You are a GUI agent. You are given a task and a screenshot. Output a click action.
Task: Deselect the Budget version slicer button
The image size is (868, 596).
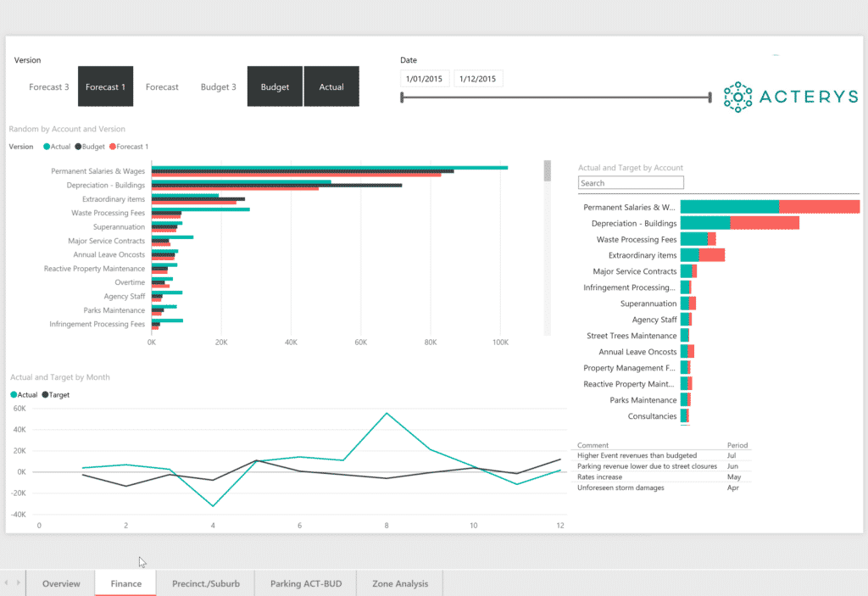click(x=275, y=86)
